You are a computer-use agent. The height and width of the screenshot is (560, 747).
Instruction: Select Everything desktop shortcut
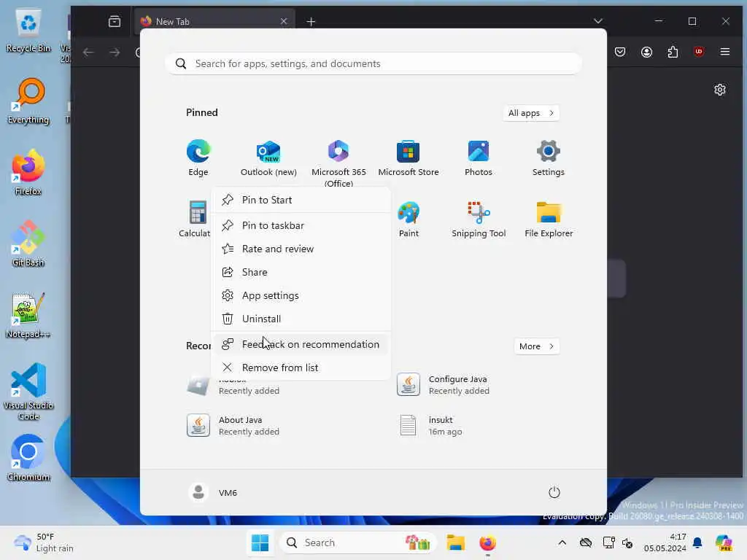click(28, 101)
